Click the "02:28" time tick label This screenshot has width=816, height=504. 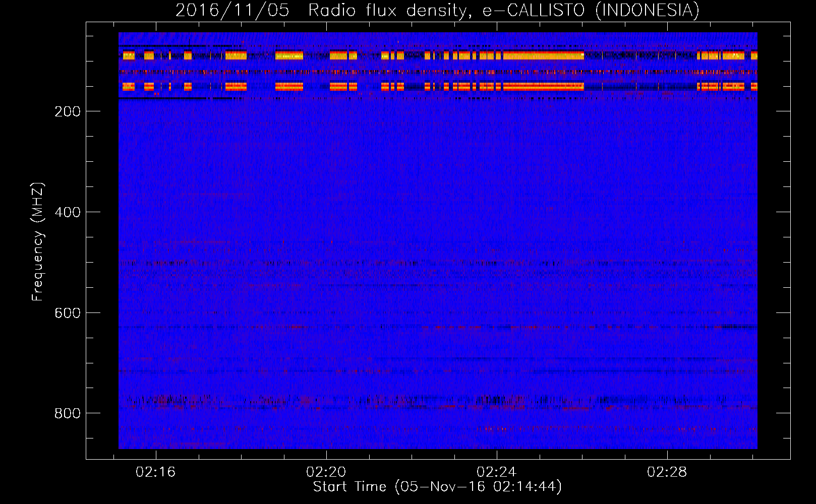tap(667, 472)
